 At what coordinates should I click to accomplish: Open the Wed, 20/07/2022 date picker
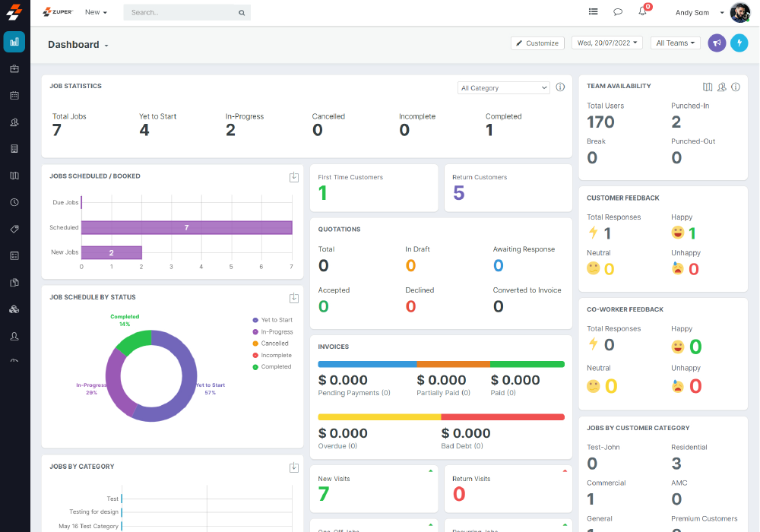(x=606, y=43)
